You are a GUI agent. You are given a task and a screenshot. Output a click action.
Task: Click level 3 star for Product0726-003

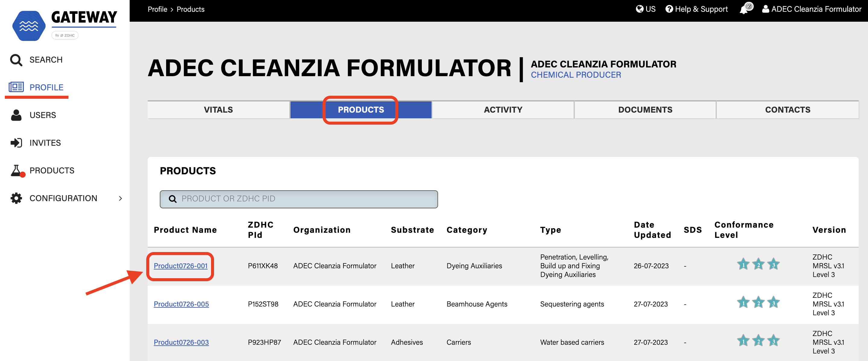pos(773,341)
